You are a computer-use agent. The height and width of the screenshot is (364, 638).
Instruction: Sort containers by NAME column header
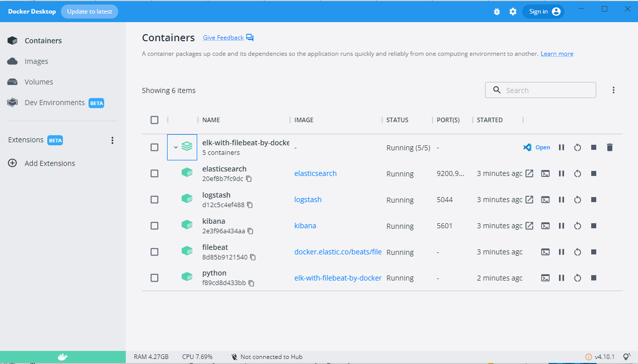pos(211,120)
